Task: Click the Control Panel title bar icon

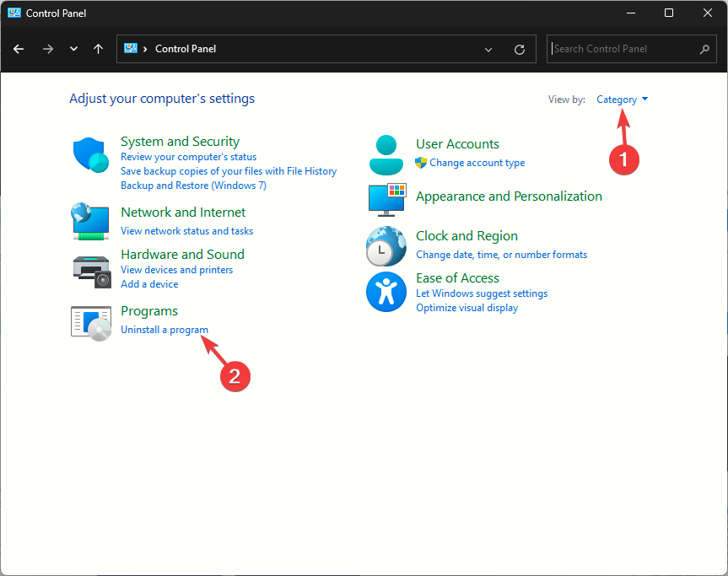Action: coord(14,13)
